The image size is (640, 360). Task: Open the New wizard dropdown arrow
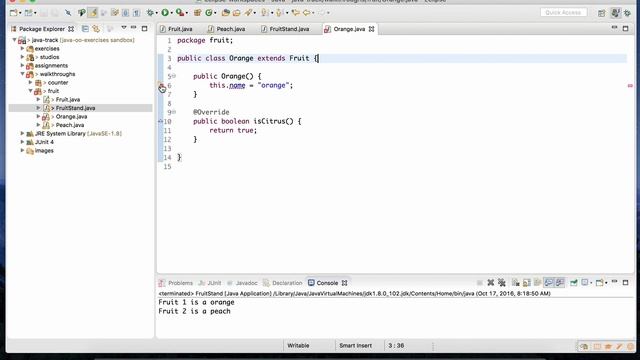(20, 13)
